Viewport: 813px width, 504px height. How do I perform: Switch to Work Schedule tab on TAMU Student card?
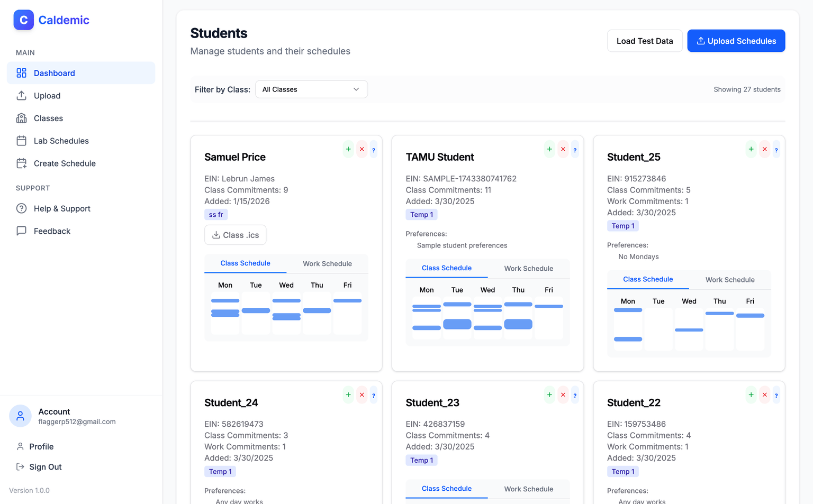point(529,268)
